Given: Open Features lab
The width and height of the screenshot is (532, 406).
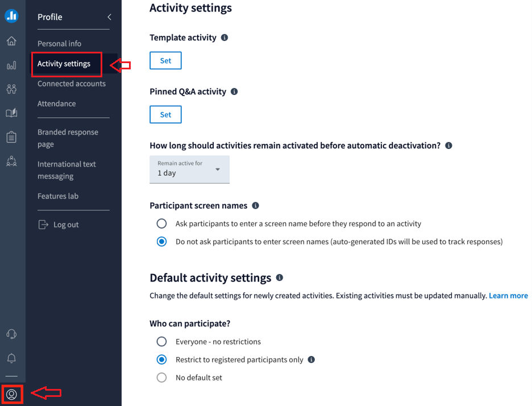Looking at the screenshot, I should click(58, 196).
